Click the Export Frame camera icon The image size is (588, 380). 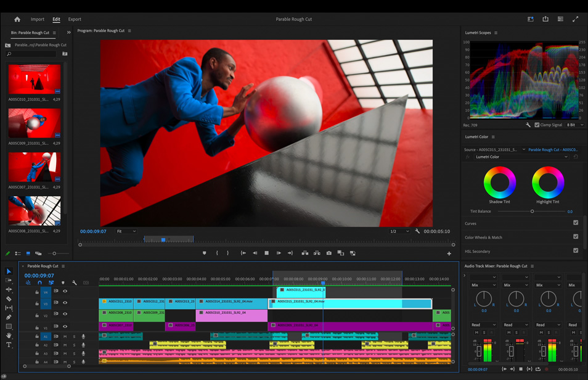(x=329, y=253)
